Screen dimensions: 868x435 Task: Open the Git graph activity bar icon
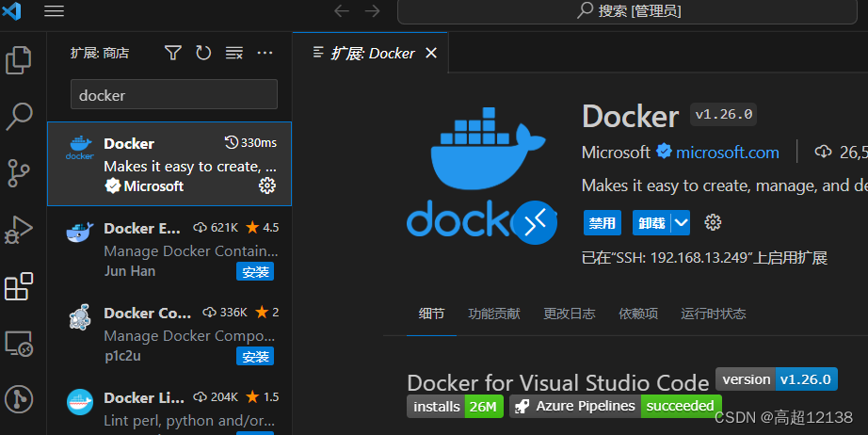(19, 399)
